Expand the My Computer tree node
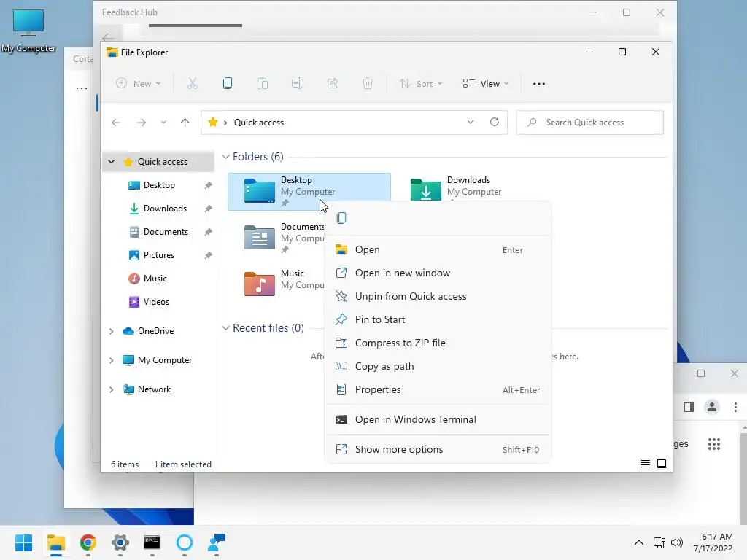 coord(111,360)
